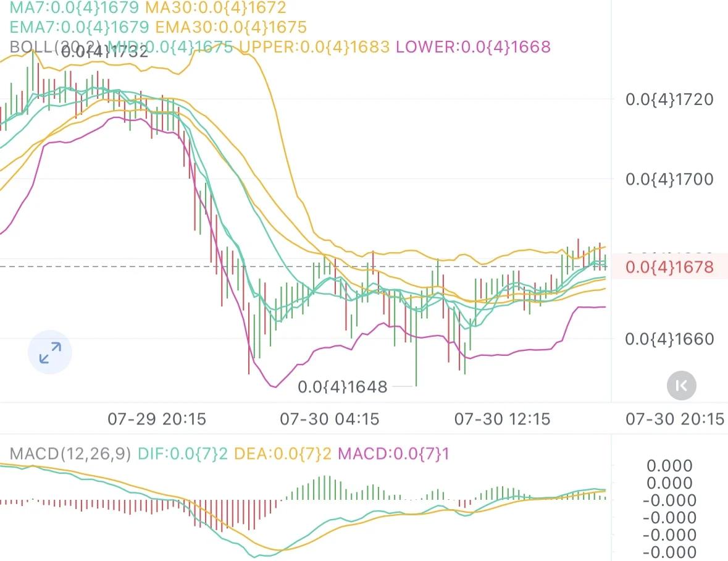The width and height of the screenshot is (728, 561).
Task: Open the MACD(12,26,9) indicator label
Action: 70,454
